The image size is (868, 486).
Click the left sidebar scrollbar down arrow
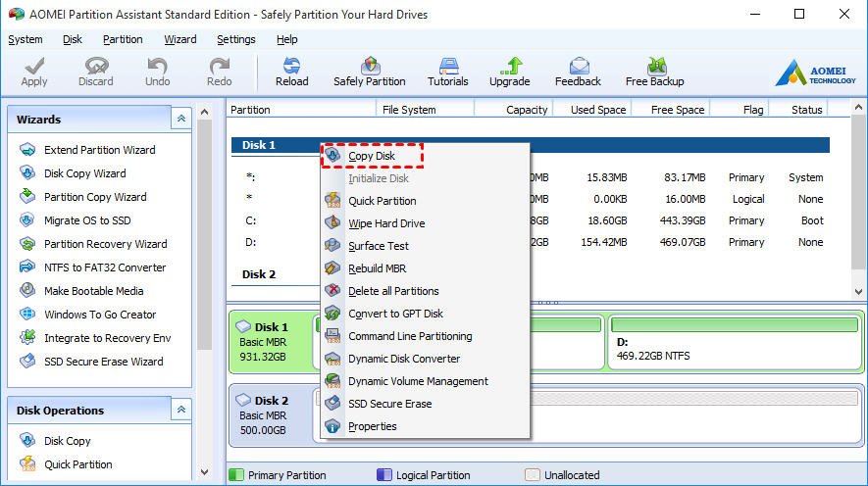204,471
